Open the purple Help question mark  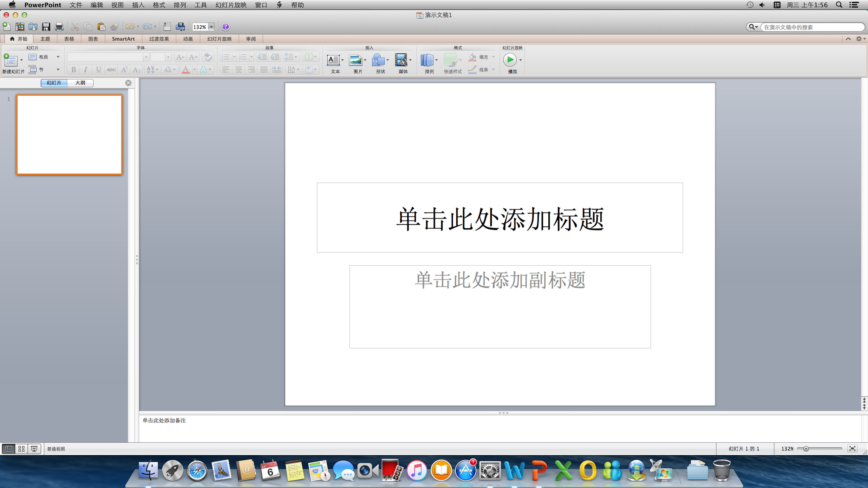coord(225,27)
